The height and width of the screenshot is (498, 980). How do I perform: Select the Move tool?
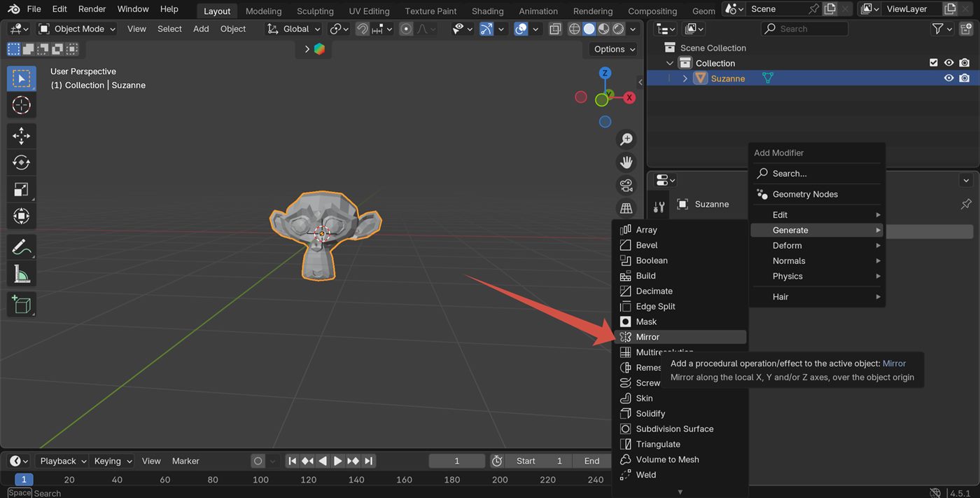click(x=22, y=136)
